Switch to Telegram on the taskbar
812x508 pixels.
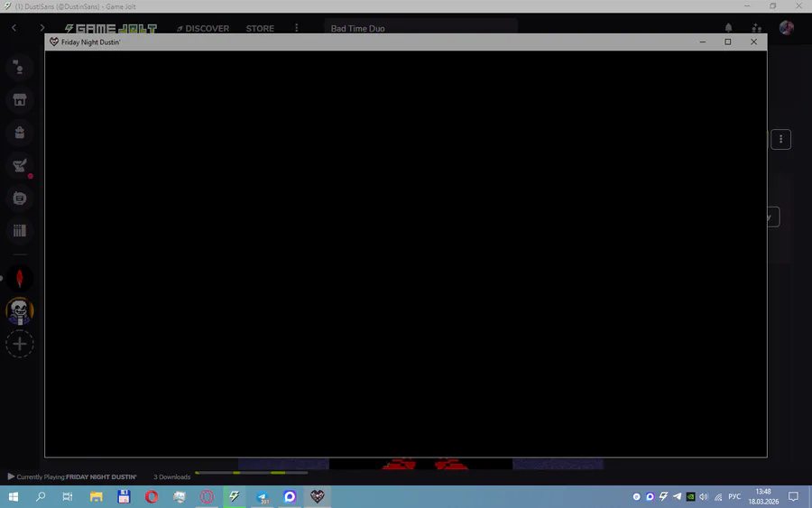[x=262, y=497]
